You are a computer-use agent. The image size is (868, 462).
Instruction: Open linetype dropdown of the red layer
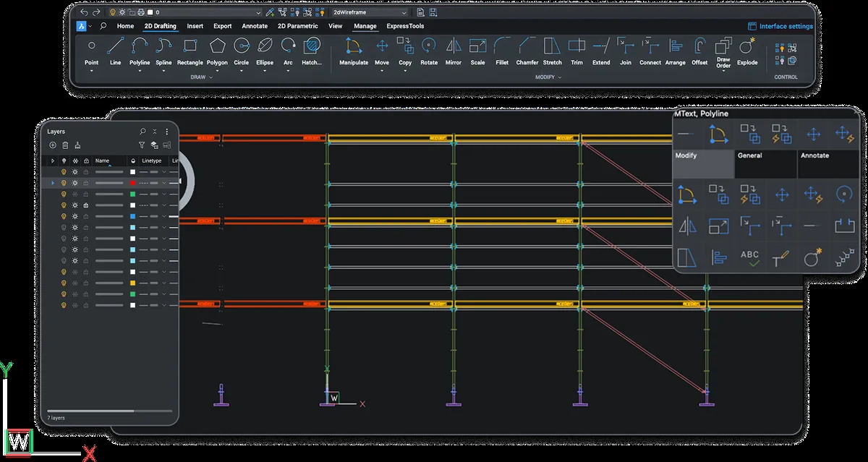163,183
